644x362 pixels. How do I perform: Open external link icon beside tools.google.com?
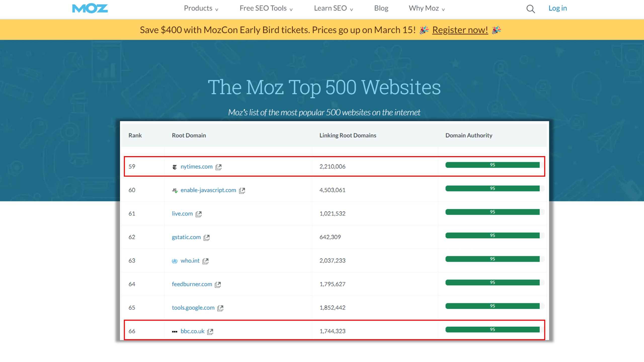(x=220, y=308)
